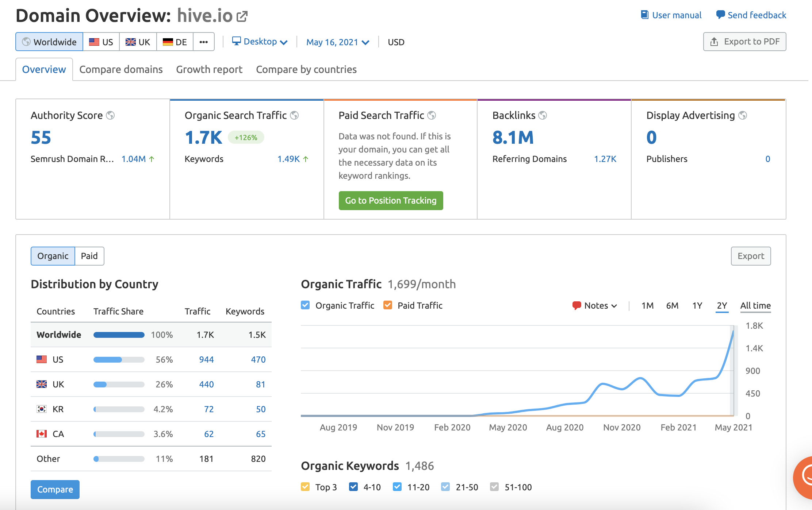Click globe icon next to Backlinks
This screenshot has height=510, width=812.
[x=543, y=115]
